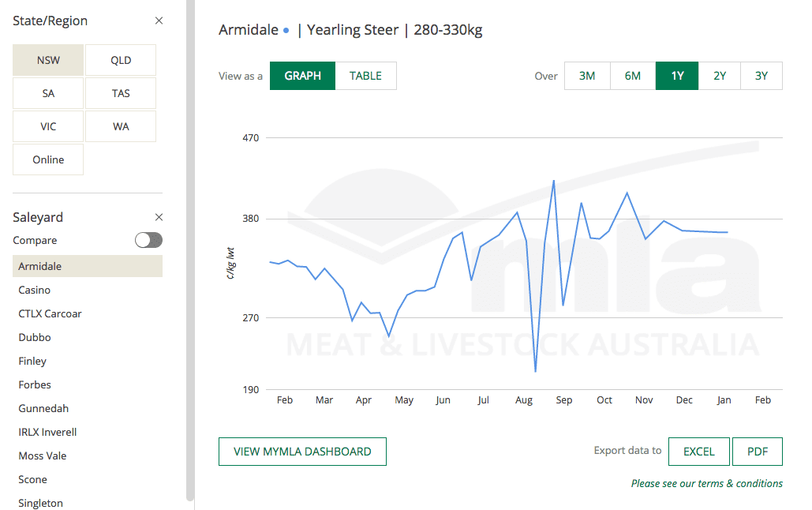Choose Singleton saleyard
Screen dimensions: 812x510
(40, 503)
